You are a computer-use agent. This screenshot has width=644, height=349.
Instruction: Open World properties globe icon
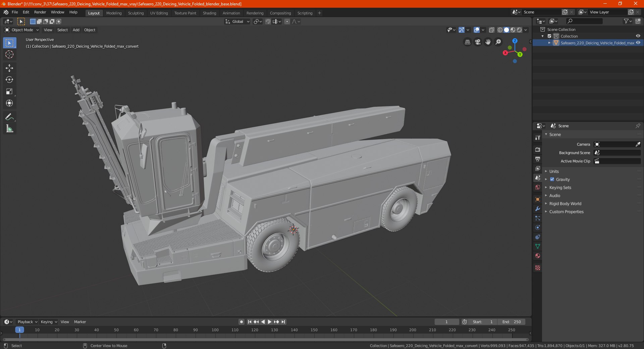pyautogui.click(x=538, y=187)
